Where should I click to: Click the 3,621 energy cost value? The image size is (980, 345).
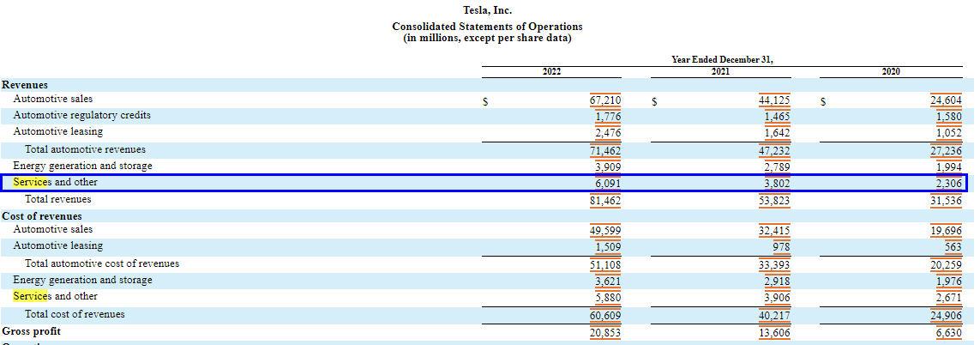pyautogui.click(x=608, y=281)
